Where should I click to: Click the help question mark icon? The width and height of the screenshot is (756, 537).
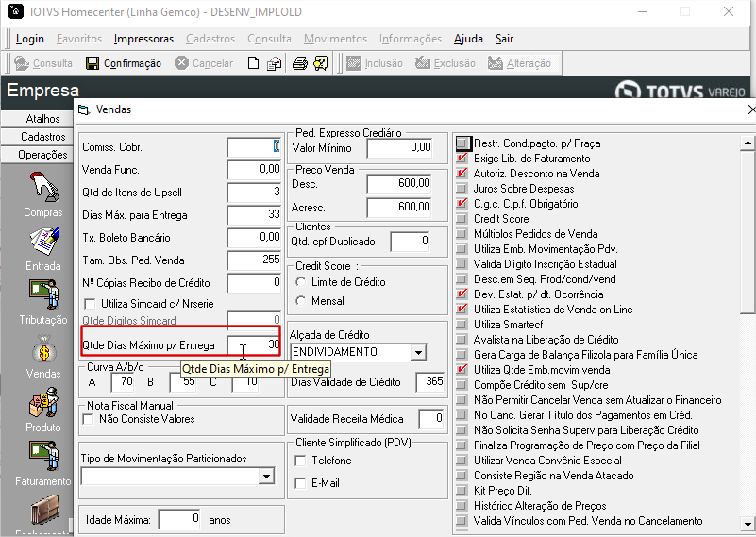point(321,63)
